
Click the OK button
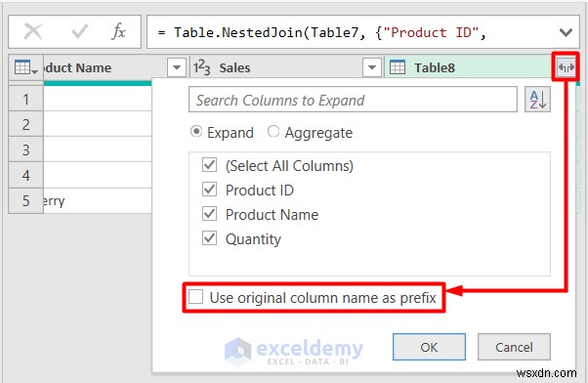click(x=429, y=347)
